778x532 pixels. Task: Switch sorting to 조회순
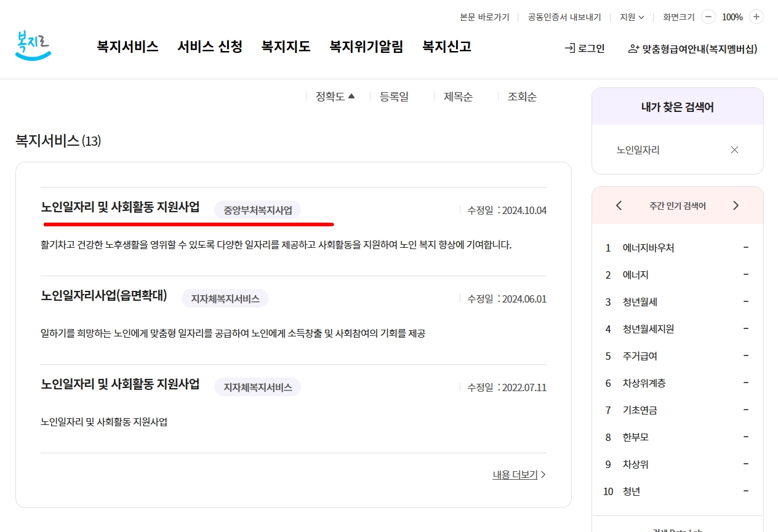[521, 96]
